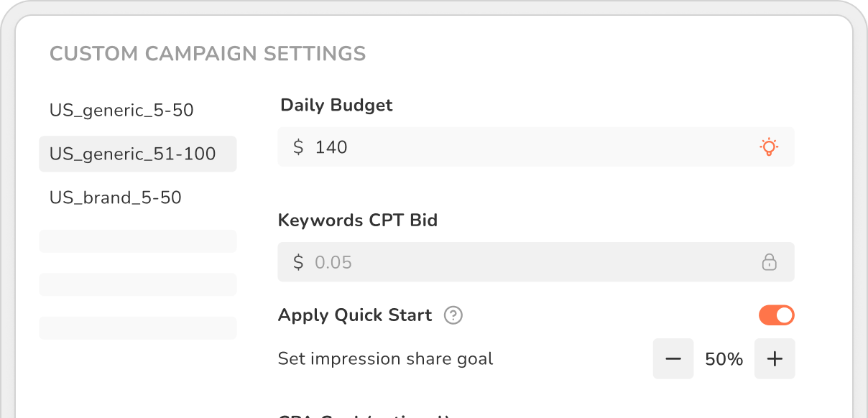Click the third empty campaign placeholder row

click(x=137, y=328)
